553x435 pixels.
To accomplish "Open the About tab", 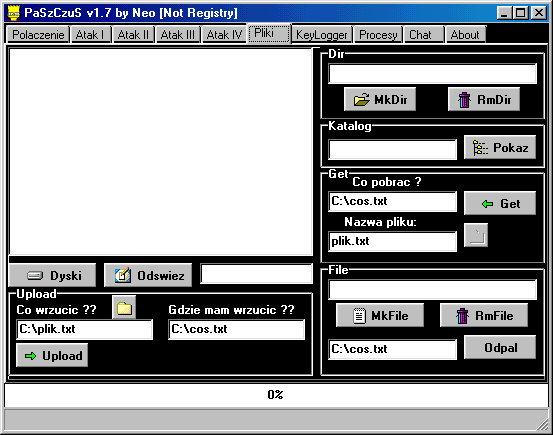I will point(465,35).
